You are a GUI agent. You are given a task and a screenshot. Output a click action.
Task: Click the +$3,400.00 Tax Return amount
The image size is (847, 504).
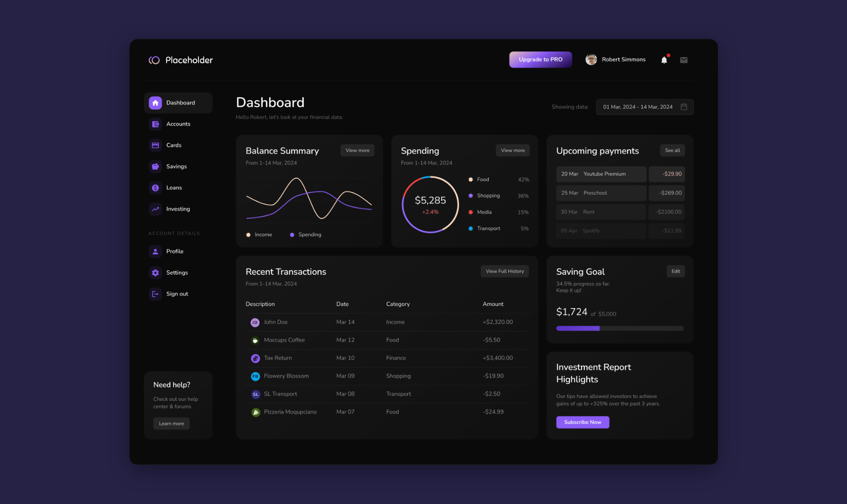coord(498,358)
